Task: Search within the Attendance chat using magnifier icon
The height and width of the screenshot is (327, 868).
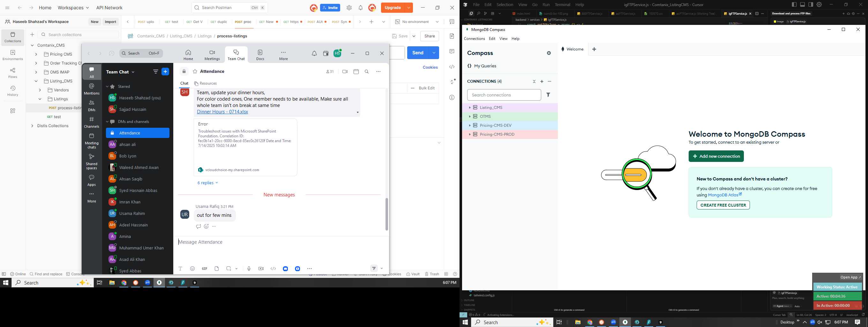Action: (367, 72)
